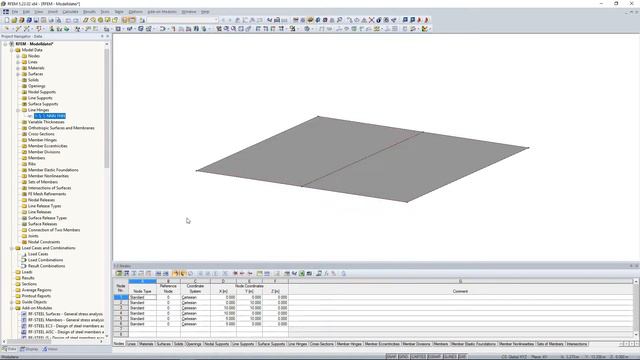Screen dimensions: 640x360
Task: Click the RFEM app icon in menu bar
Action: 6,12
